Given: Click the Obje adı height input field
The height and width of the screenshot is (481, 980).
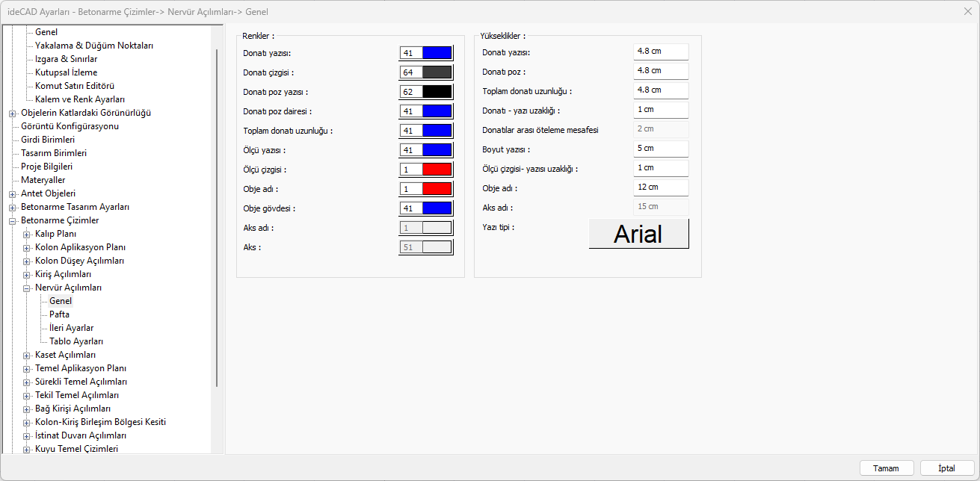Looking at the screenshot, I should point(661,187).
